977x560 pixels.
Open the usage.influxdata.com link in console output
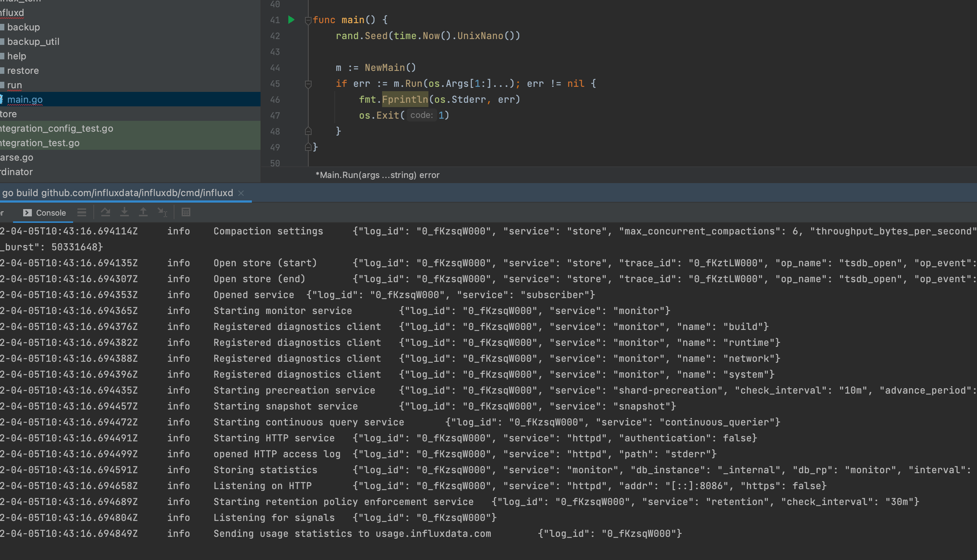(433, 534)
